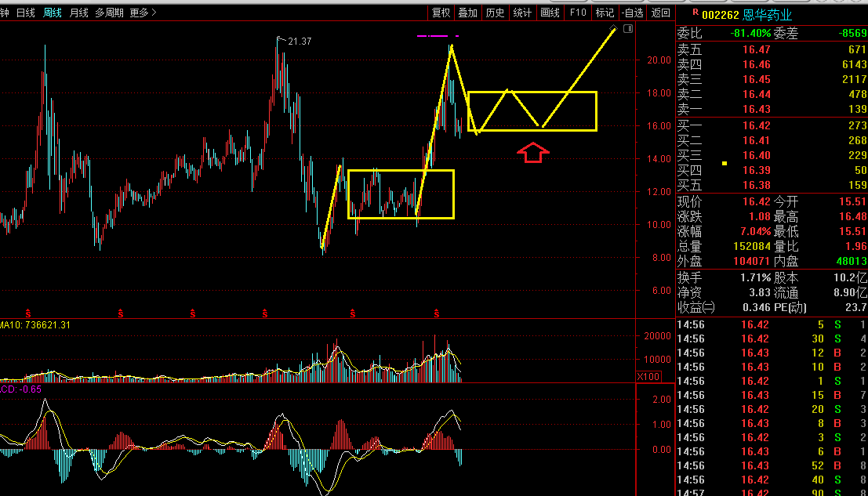Activate the 画线 drawing tools button

click(550, 13)
